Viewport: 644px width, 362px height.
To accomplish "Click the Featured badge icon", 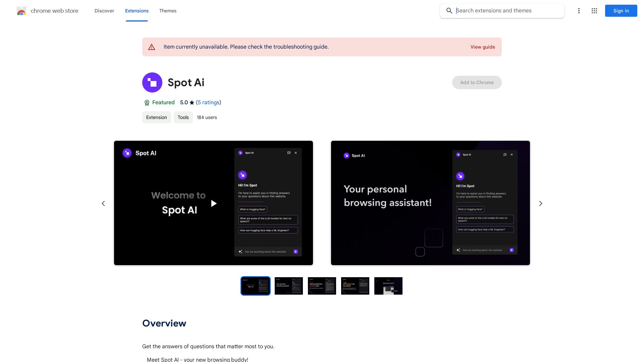I will (x=147, y=103).
